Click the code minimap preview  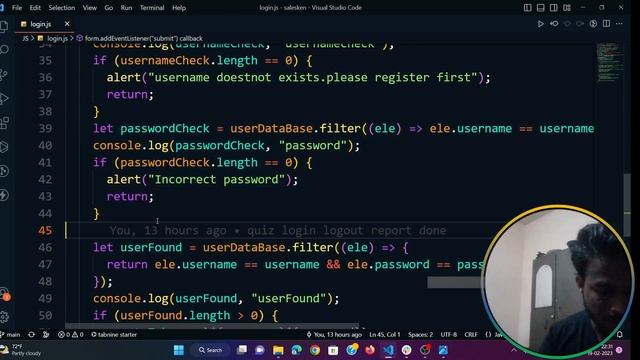coord(610,62)
